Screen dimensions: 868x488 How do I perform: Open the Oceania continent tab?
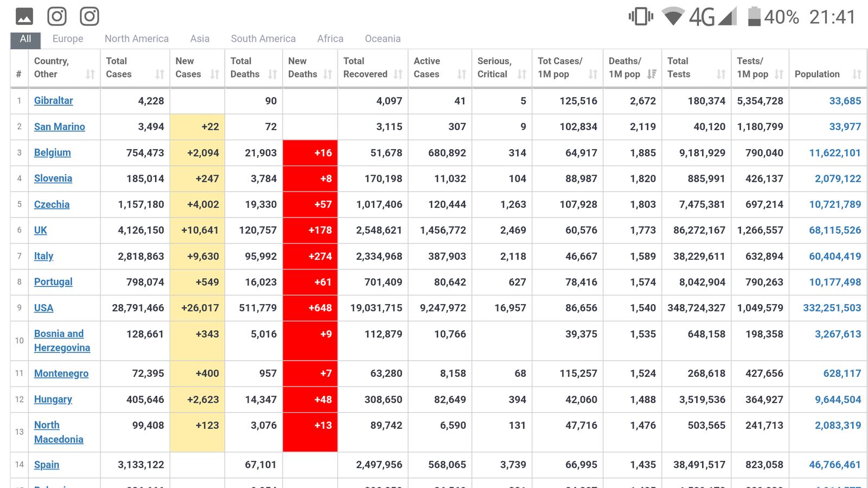click(382, 38)
